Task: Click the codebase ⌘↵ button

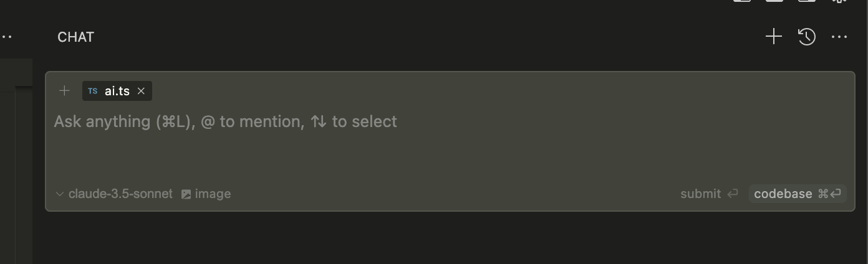Action: (798, 194)
